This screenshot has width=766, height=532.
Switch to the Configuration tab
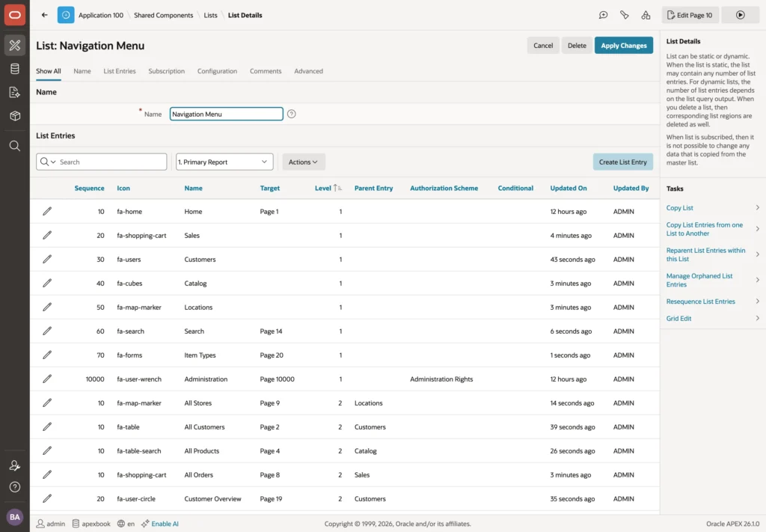218,71
